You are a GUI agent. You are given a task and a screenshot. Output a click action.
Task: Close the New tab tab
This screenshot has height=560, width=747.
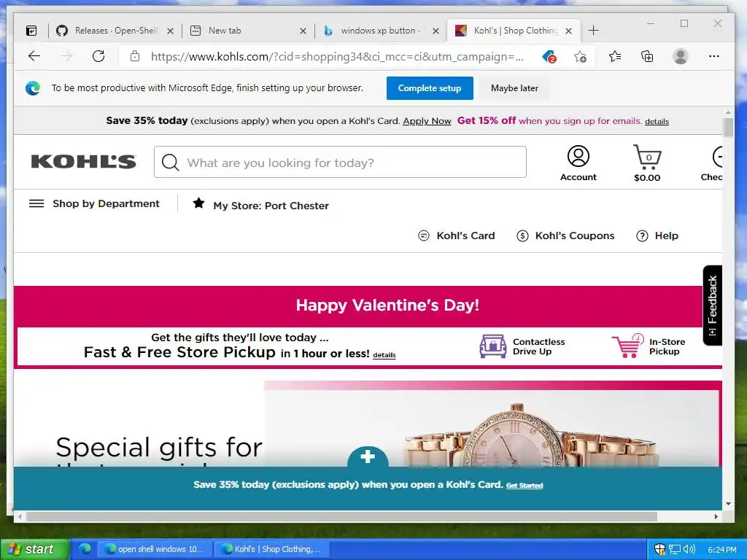coord(303,31)
